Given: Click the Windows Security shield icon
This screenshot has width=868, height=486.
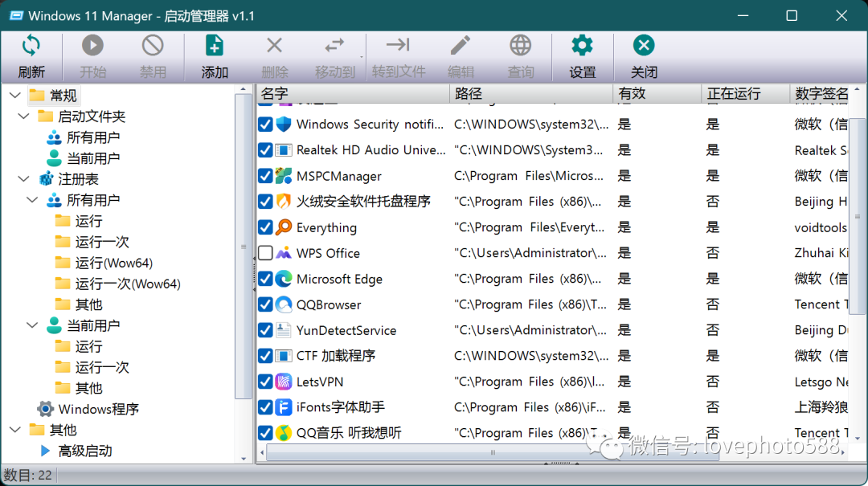Looking at the screenshot, I should pyautogui.click(x=284, y=124).
